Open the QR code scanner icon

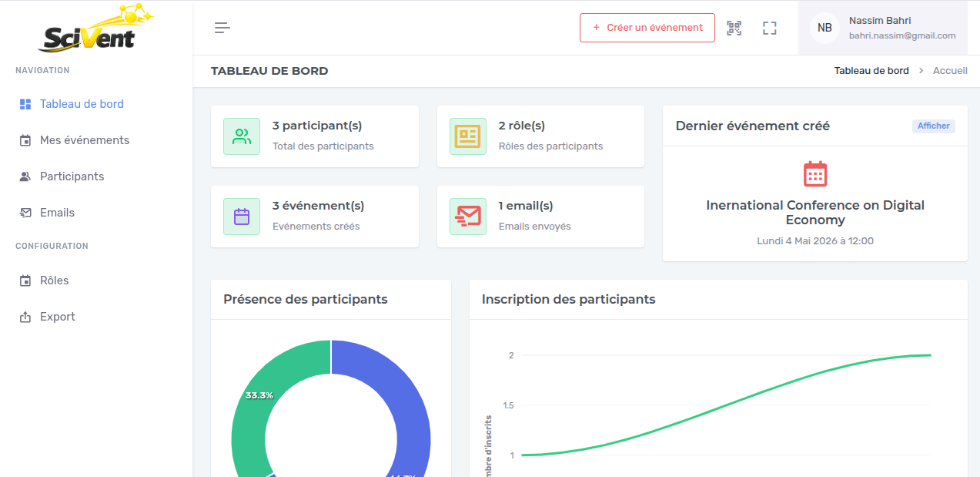[x=734, y=28]
